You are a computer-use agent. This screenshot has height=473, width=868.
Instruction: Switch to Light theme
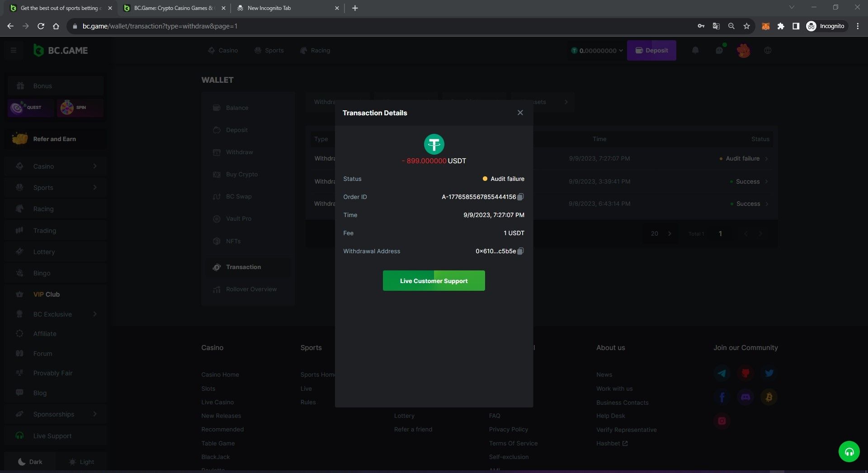[81, 462]
